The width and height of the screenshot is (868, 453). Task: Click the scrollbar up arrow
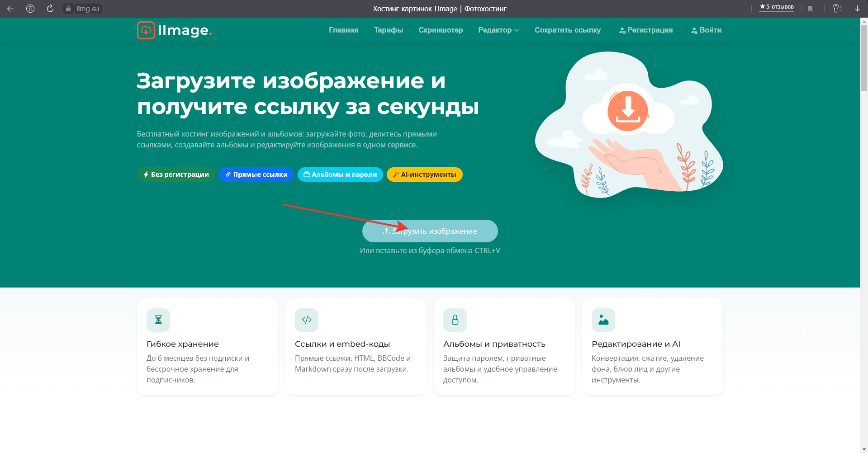pos(864,21)
